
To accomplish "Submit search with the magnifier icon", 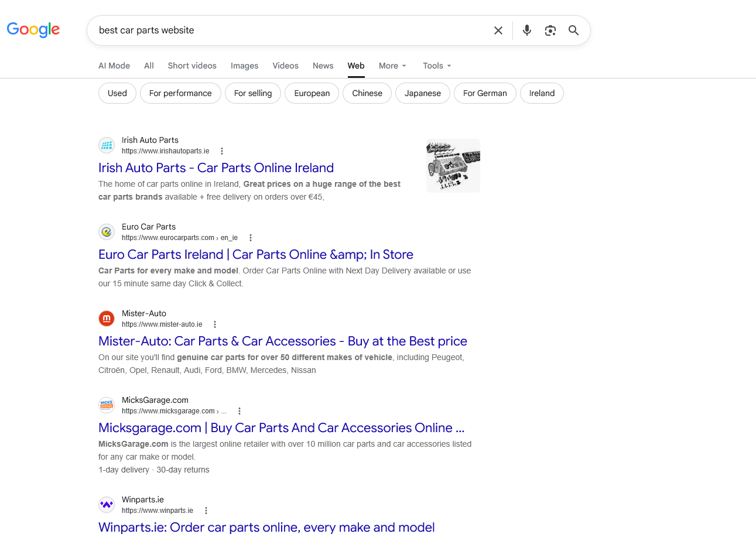I will (x=573, y=30).
